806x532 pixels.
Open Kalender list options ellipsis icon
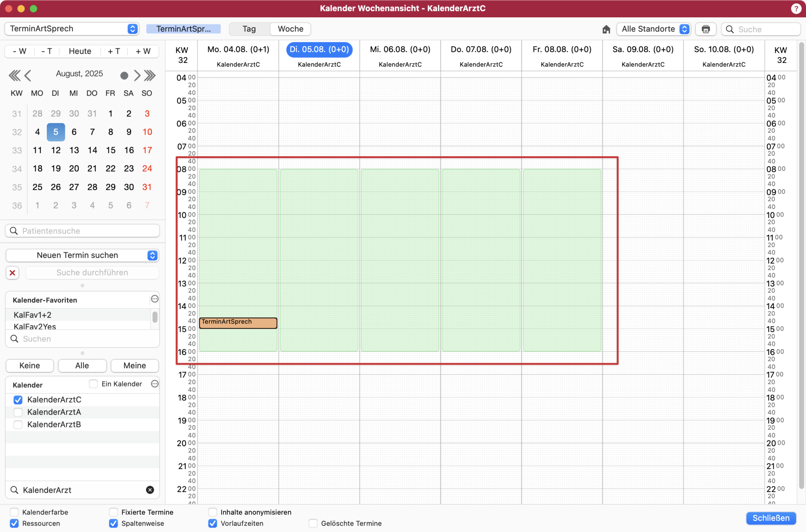155,384
